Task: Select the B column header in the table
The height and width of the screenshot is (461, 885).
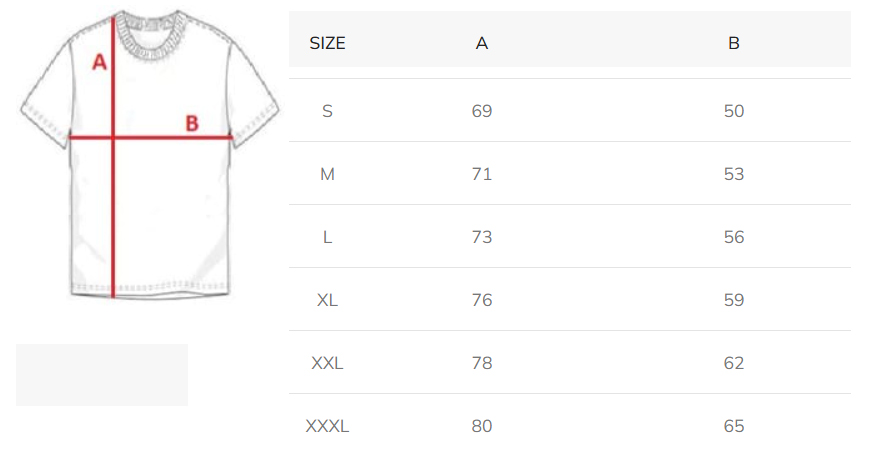Action: click(x=734, y=43)
